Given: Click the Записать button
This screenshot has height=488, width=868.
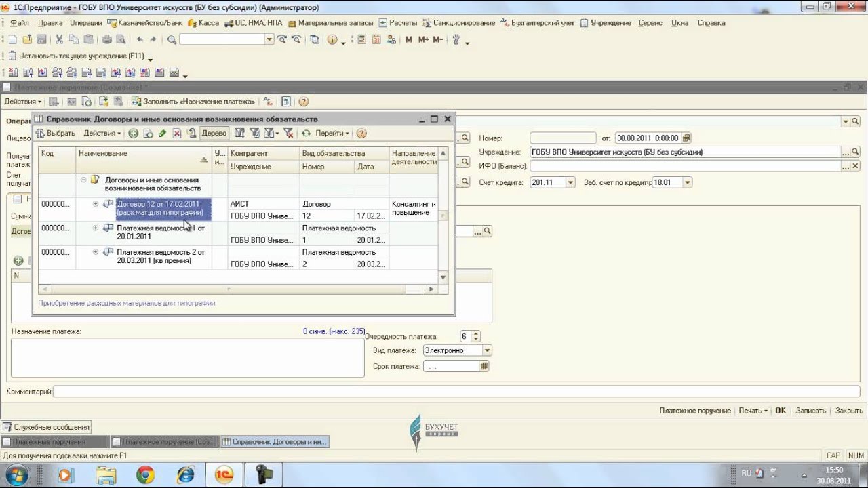Looking at the screenshot, I should pos(810,411).
